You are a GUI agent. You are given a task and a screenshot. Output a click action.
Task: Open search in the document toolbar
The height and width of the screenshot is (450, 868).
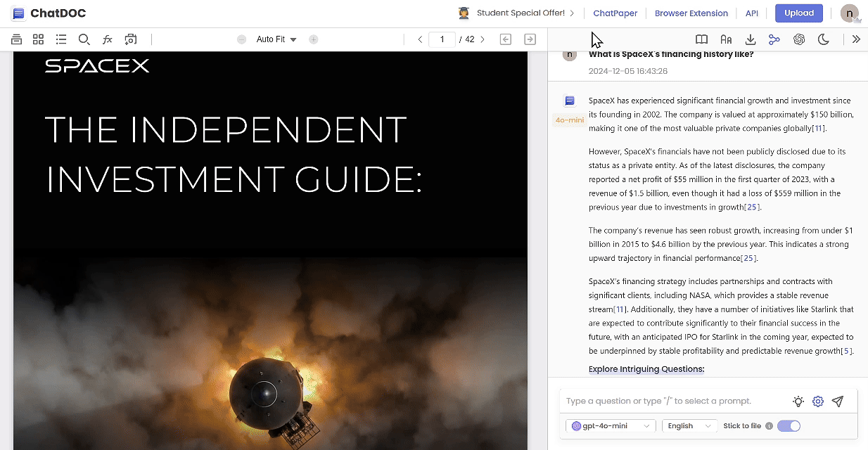tap(84, 39)
